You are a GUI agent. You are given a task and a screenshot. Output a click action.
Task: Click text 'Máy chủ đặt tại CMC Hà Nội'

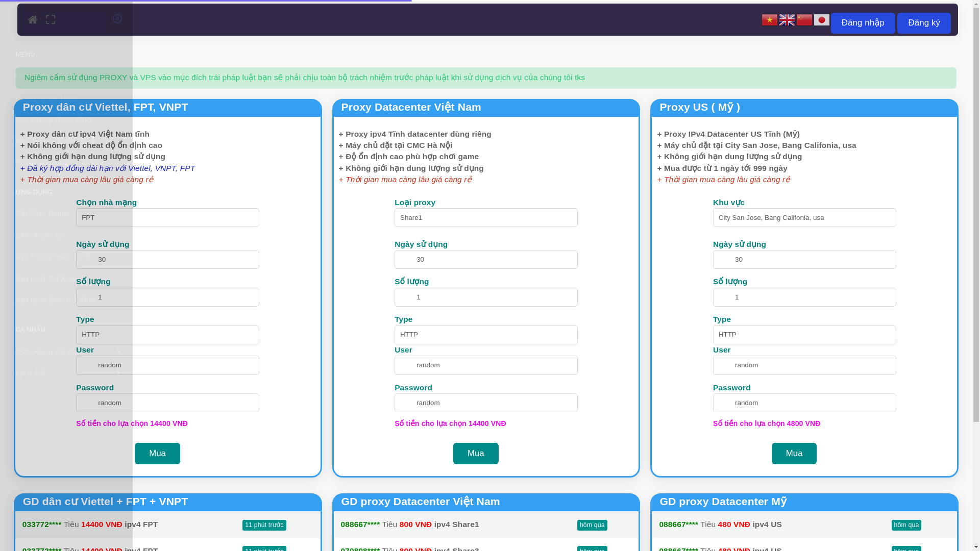point(396,145)
